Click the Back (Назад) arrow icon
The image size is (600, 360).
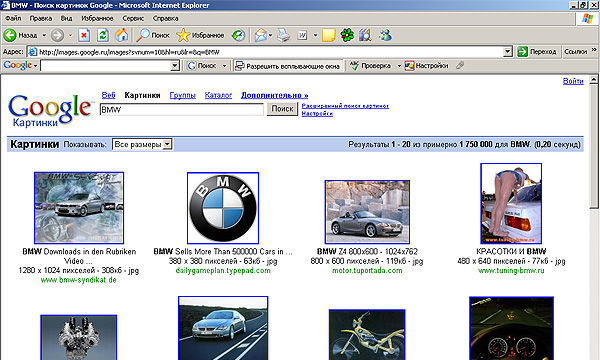click(x=10, y=36)
